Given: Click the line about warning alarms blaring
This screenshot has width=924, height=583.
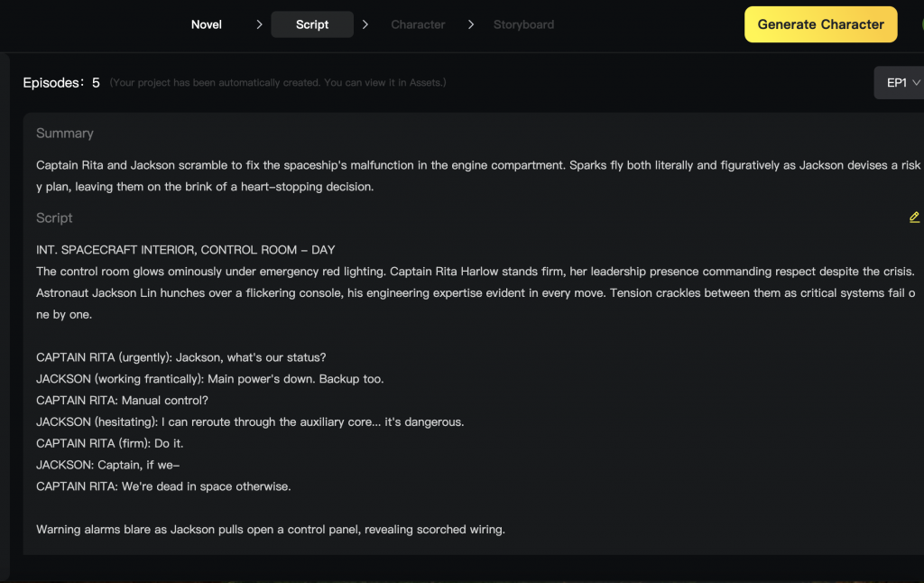Looking at the screenshot, I should pos(271,530).
